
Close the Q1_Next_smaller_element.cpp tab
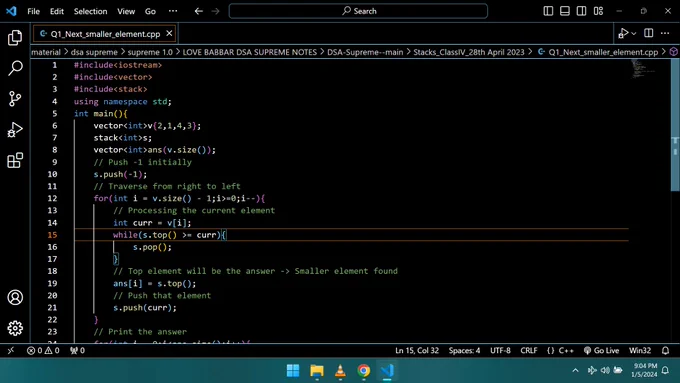point(169,33)
